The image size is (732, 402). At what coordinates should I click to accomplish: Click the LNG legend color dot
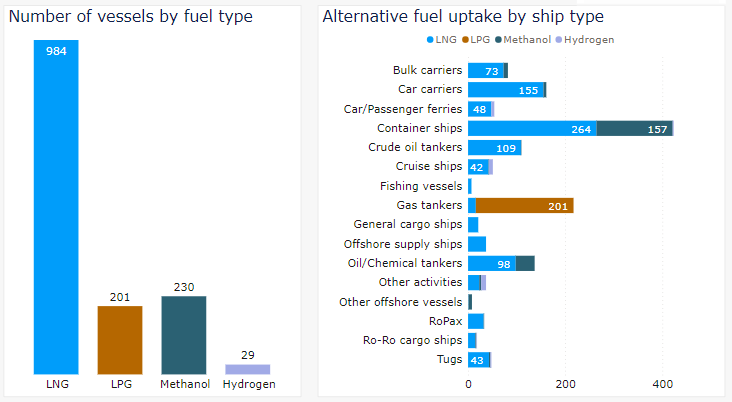click(x=430, y=39)
